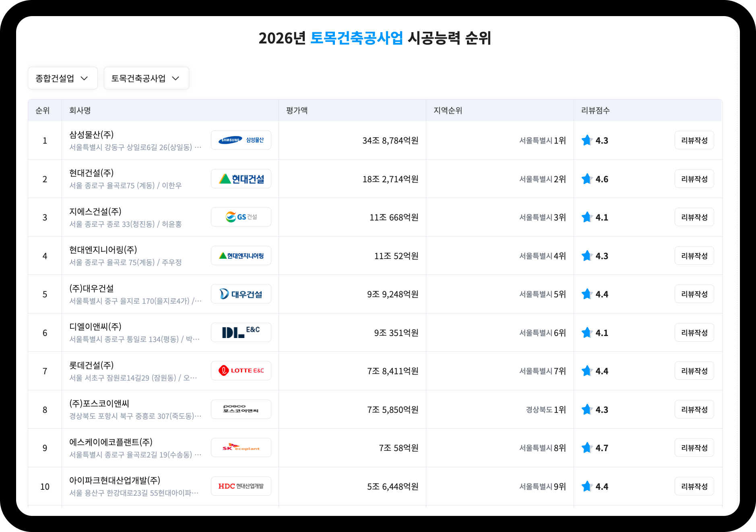Viewport: 756px width, 532px height.
Task: Click the star icon in 삼성물산 row
Action: point(587,140)
